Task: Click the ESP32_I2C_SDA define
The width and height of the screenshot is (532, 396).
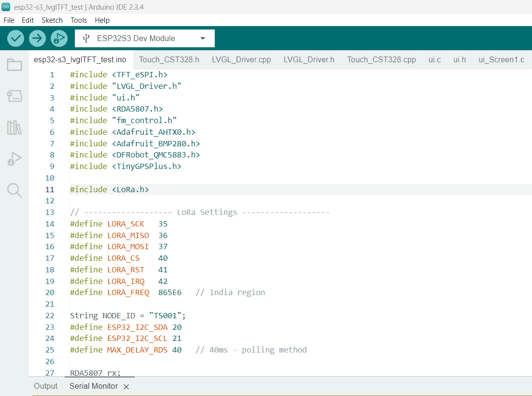Action: (x=126, y=327)
